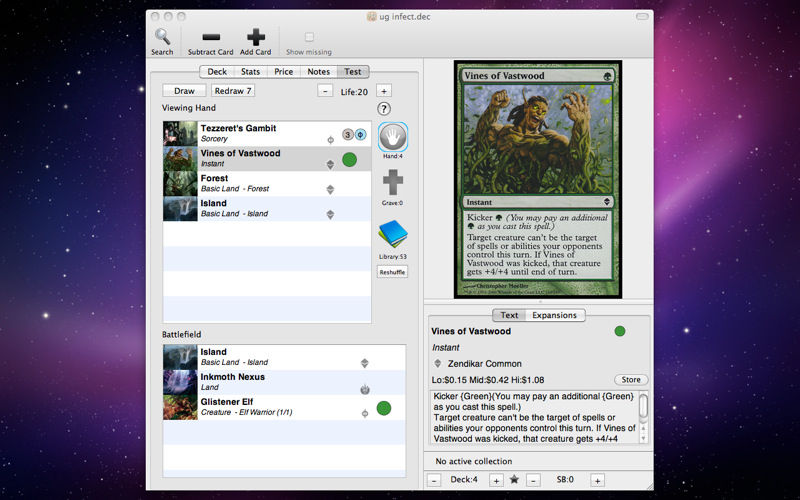Click Tezzeret's Gambit card thumbnail

pyautogui.click(x=180, y=134)
